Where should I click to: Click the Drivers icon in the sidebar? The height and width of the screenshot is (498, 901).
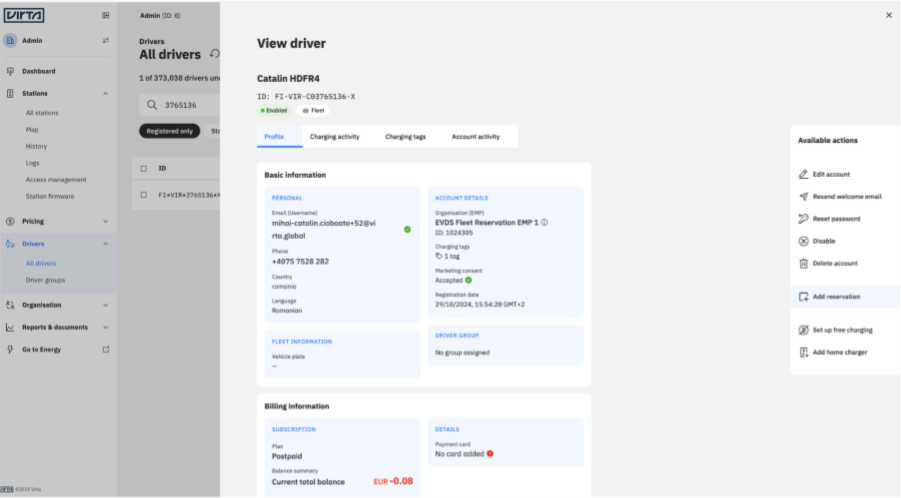[x=10, y=244]
